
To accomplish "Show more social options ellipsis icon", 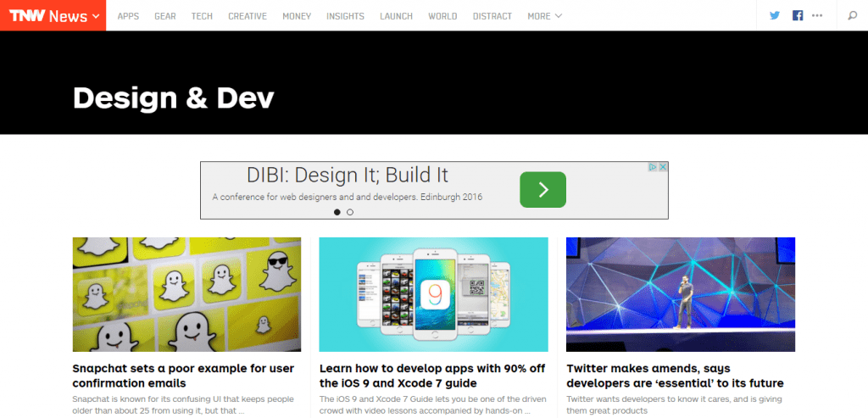I will 817,15.
